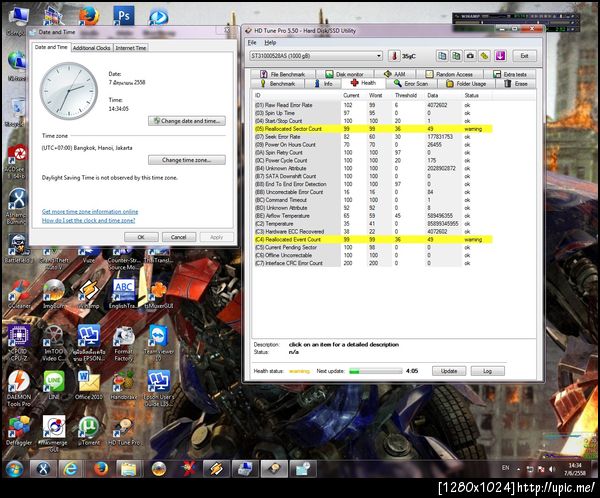The height and width of the screenshot is (498, 600).
Task: Click Change time zone button
Action: (x=187, y=160)
